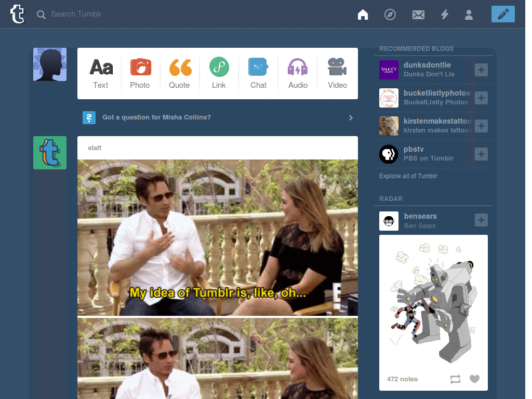The width and height of the screenshot is (532, 399).
Task: Open the second GIF in staff post
Action: click(218, 358)
